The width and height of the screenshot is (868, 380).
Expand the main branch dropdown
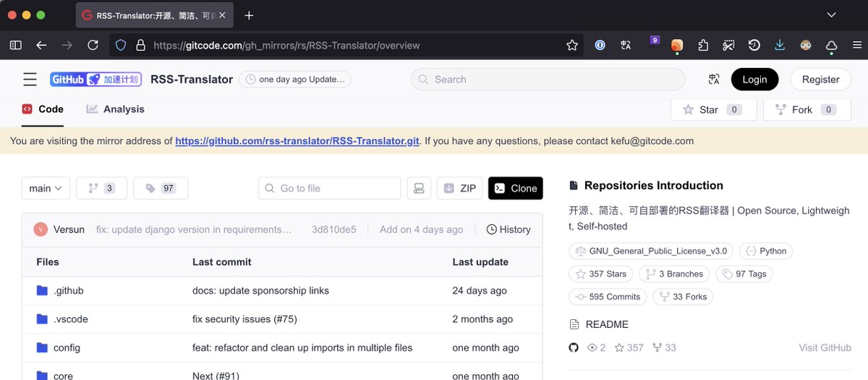pos(46,188)
